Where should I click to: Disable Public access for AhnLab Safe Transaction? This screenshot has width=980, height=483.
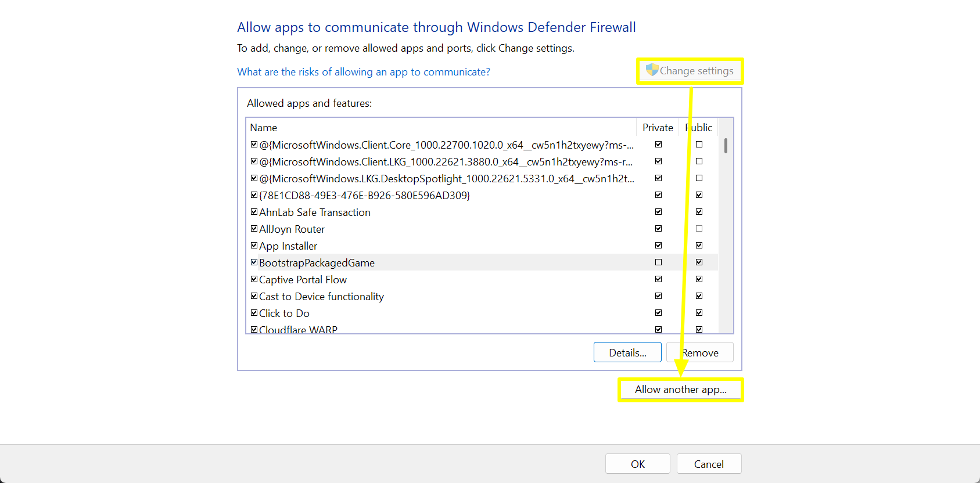[x=699, y=212]
